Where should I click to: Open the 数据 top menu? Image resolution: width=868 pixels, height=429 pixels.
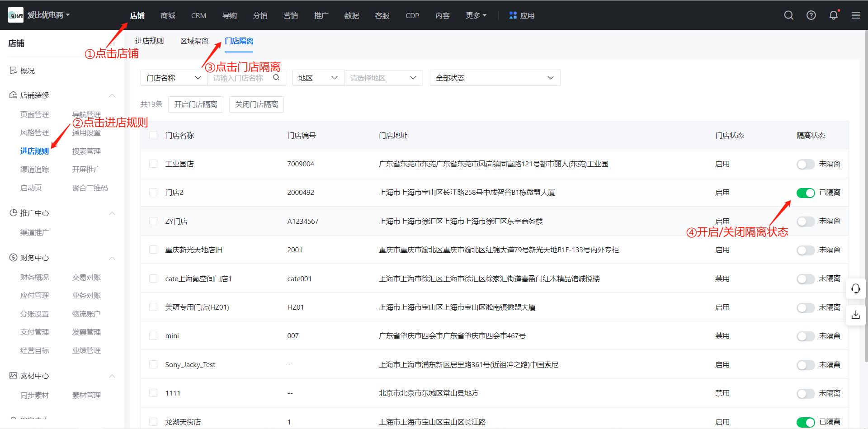352,15
